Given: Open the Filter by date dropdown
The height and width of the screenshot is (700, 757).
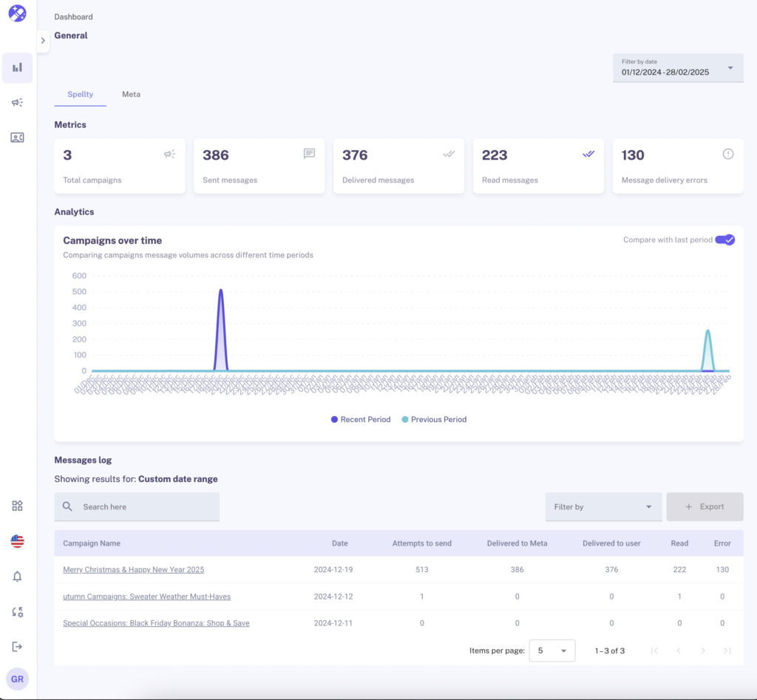Looking at the screenshot, I should [678, 68].
